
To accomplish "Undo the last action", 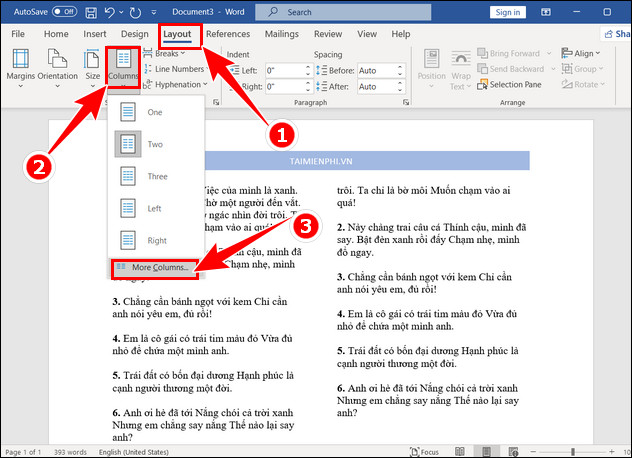I will 110,12.
